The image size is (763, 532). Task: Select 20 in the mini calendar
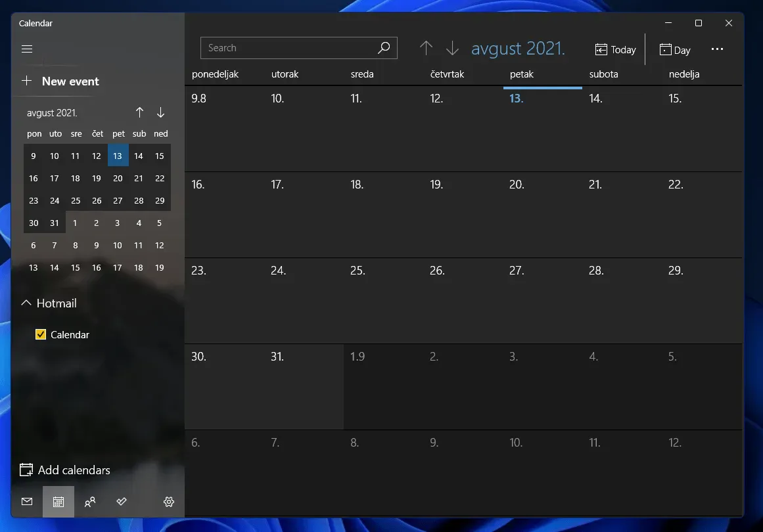(118, 178)
